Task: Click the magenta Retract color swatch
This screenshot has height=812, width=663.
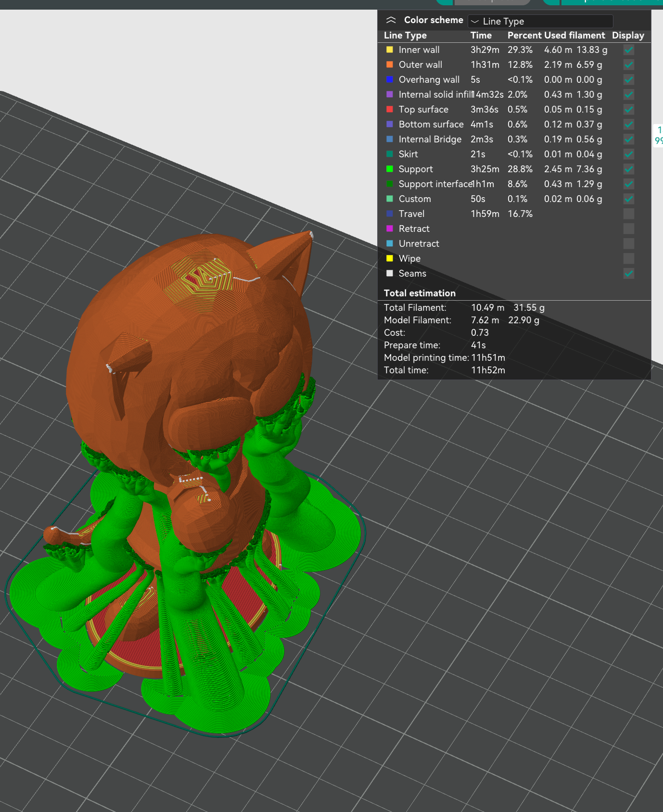Action: (x=390, y=228)
